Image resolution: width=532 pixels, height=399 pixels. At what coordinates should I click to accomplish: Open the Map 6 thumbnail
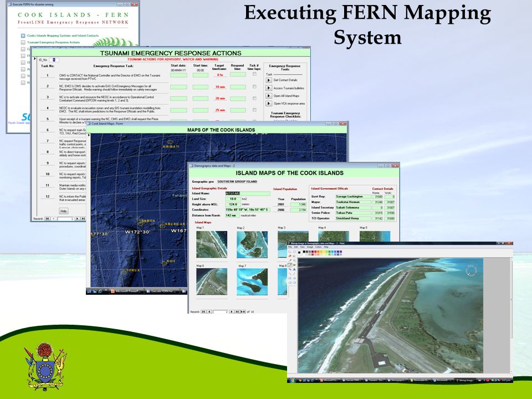tap(212, 282)
